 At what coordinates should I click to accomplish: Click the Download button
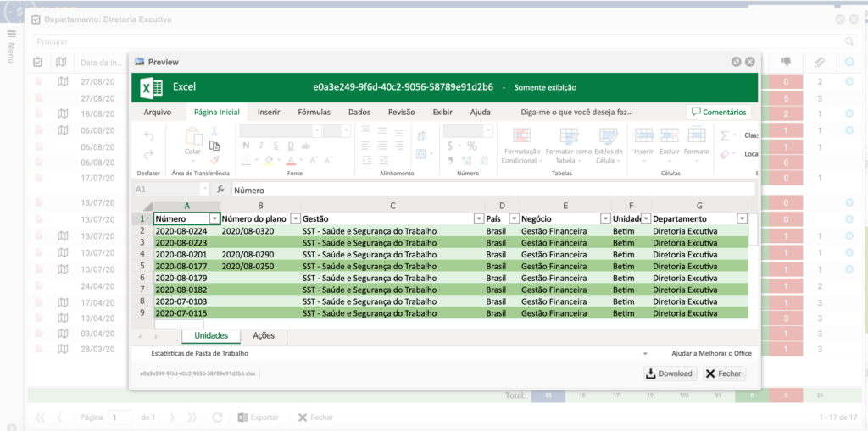coord(670,373)
